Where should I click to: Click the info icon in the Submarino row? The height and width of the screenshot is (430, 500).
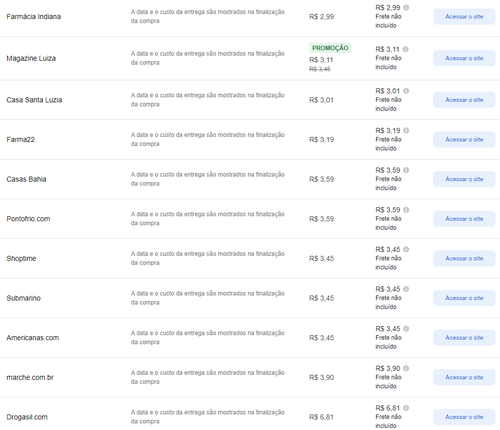406,289
